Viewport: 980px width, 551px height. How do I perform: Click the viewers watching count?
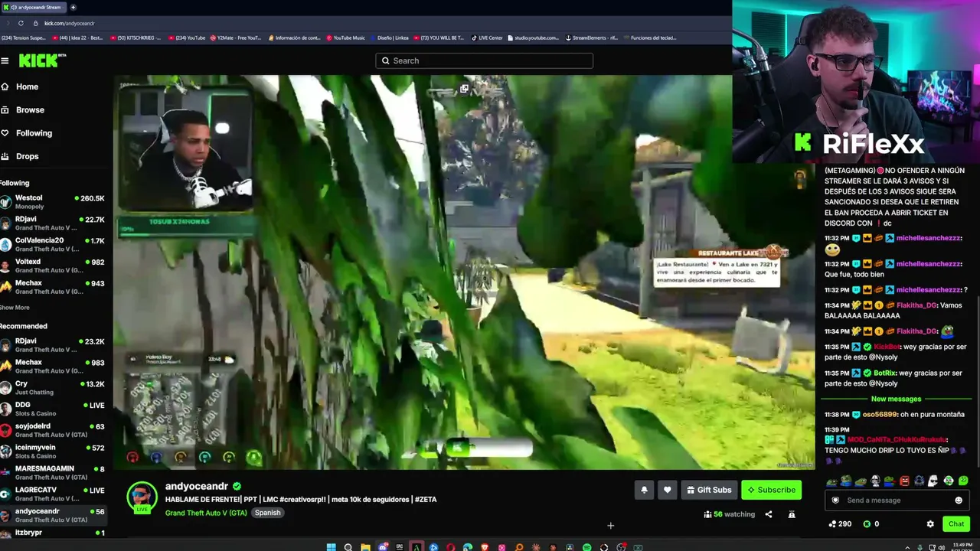(x=730, y=514)
